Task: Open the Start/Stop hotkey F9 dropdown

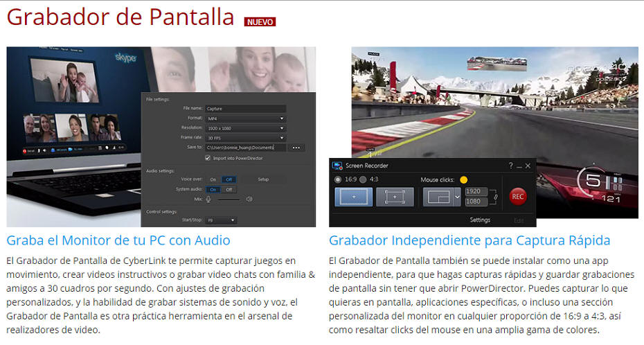Action: point(221,220)
